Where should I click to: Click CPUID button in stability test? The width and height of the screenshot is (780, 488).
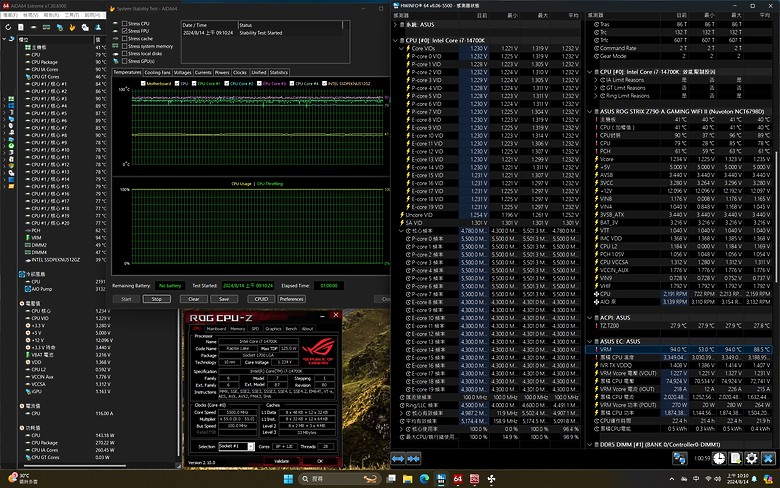[x=261, y=299]
